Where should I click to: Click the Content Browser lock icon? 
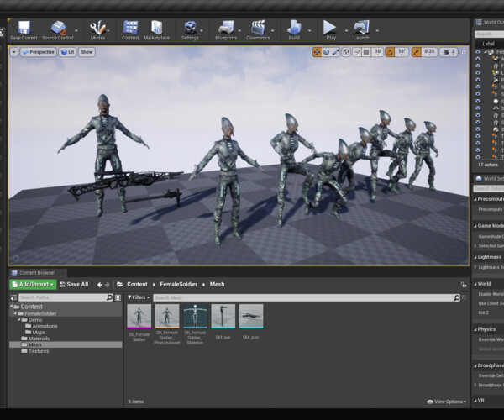tap(463, 285)
